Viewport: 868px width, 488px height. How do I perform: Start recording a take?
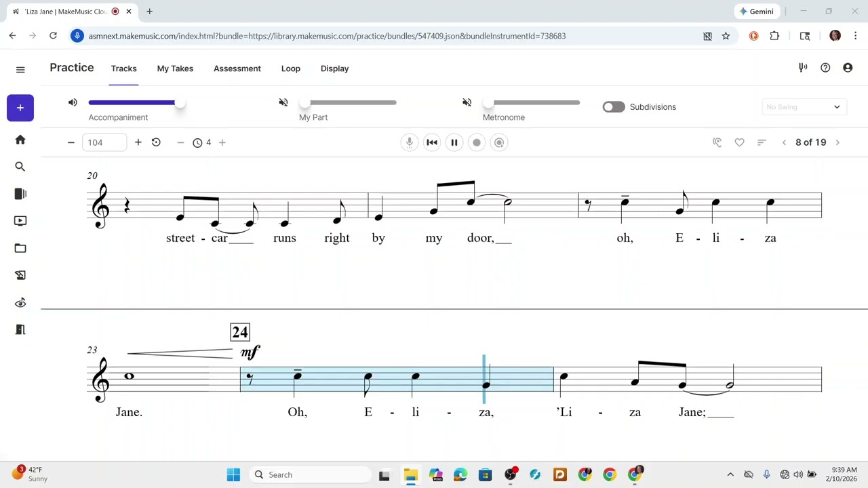click(477, 142)
